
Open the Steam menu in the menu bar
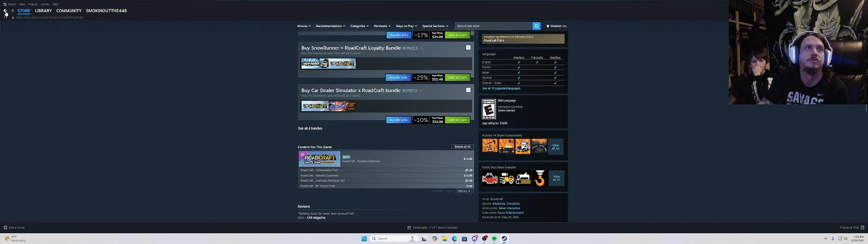[12, 4]
